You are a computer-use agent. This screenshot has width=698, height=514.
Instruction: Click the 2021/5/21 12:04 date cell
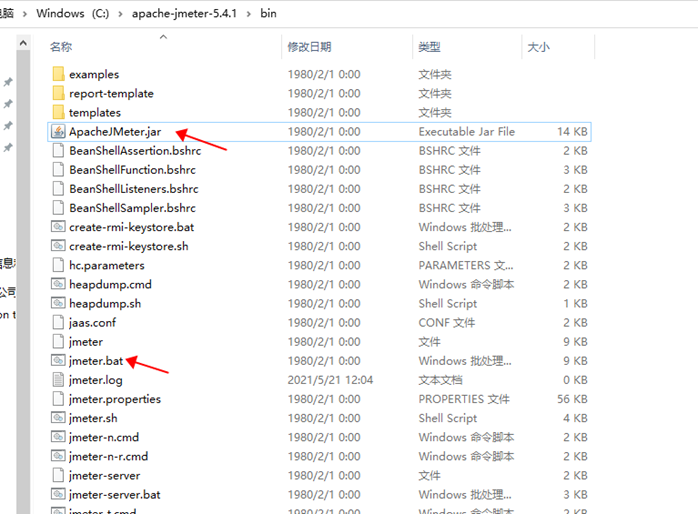pos(330,380)
